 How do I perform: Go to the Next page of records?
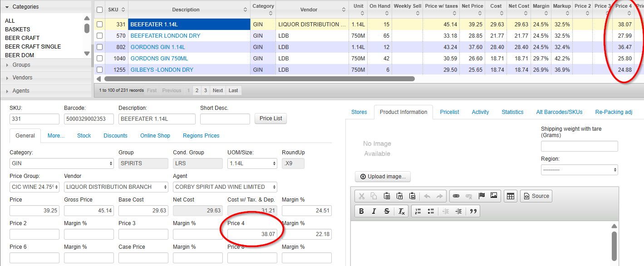click(218, 90)
